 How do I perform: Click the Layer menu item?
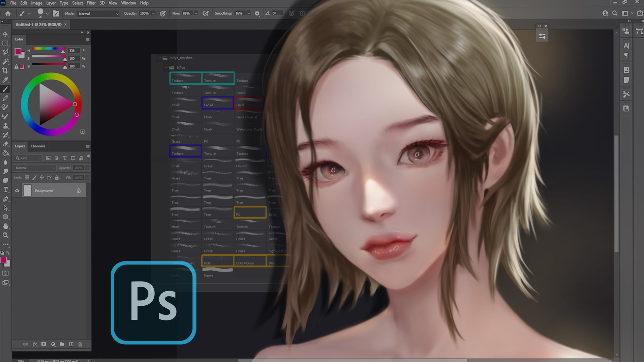point(50,3)
